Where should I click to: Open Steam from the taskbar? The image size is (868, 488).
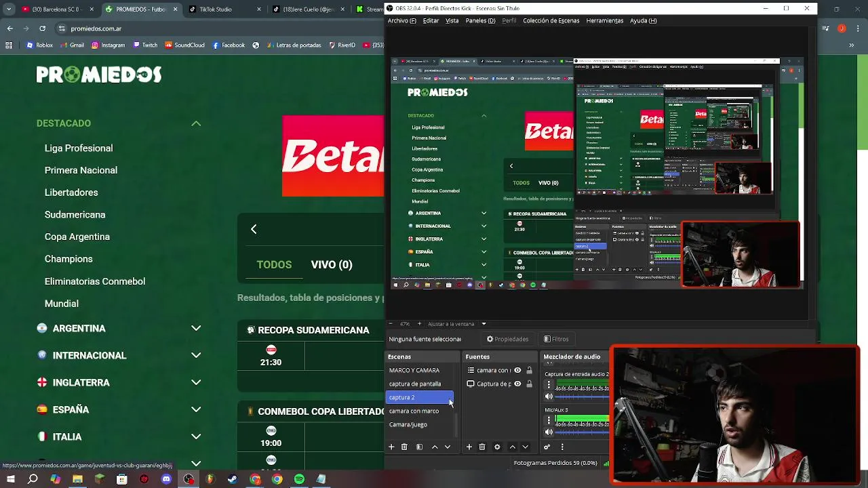[233, 479]
